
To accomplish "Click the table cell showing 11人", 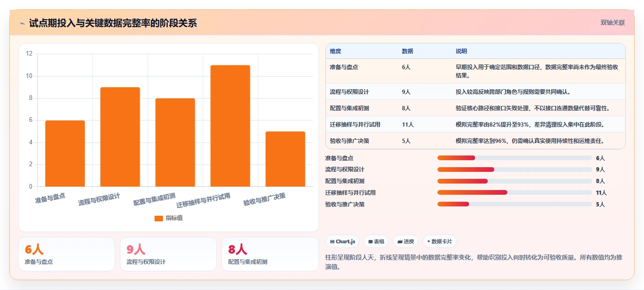I will coord(408,125).
